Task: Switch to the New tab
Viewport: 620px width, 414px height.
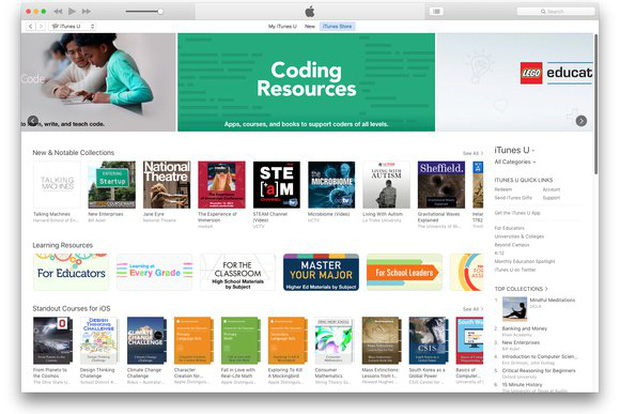Action: (x=310, y=25)
